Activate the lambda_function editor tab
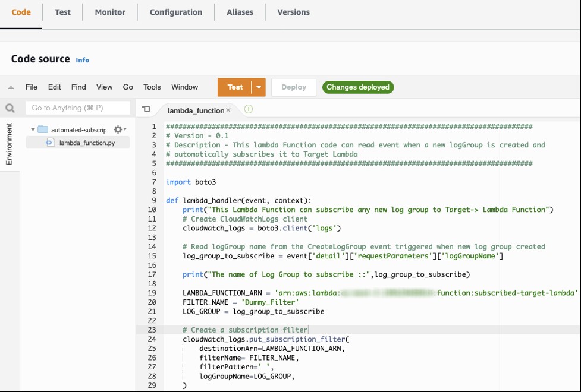 (x=196, y=110)
